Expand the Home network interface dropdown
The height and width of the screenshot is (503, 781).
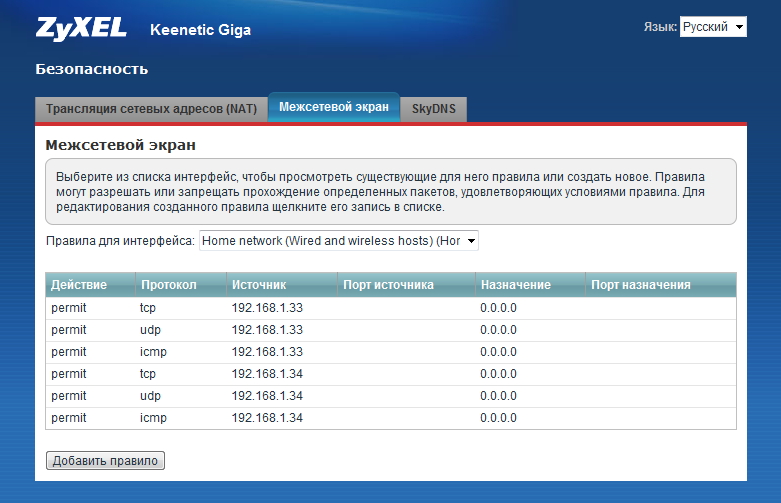click(x=339, y=241)
